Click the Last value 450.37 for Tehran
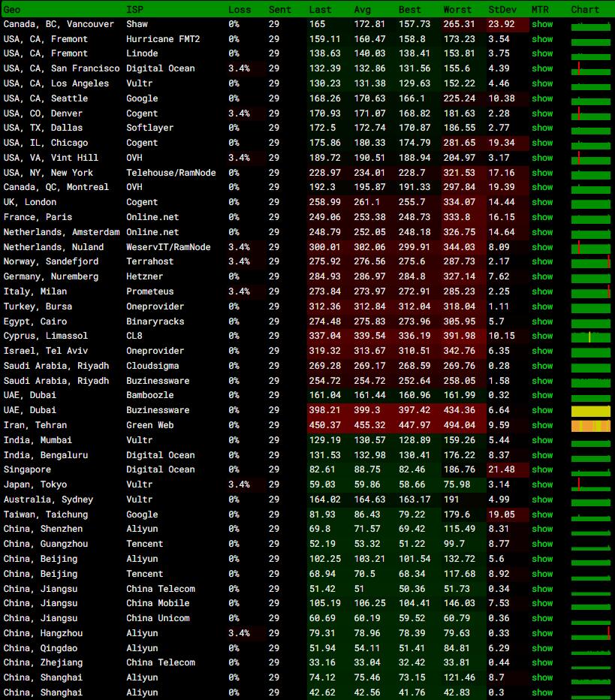The width and height of the screenshot is (615, 700). pos(325,425)
